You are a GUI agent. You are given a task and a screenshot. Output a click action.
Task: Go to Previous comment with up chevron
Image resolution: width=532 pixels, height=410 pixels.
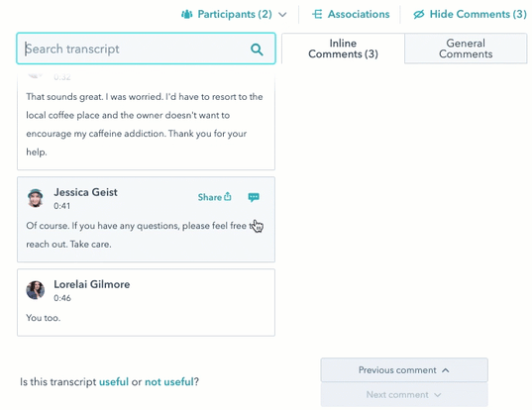(x=404, y=370)
